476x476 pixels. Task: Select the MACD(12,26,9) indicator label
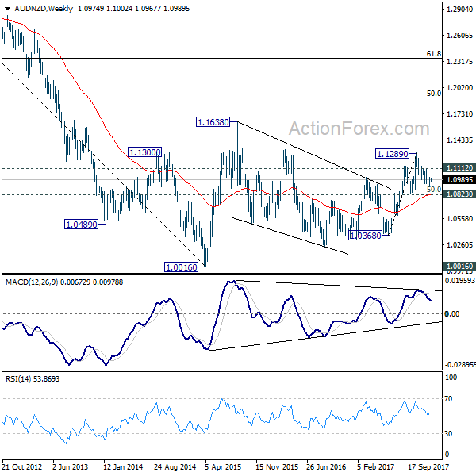(64, 282)
